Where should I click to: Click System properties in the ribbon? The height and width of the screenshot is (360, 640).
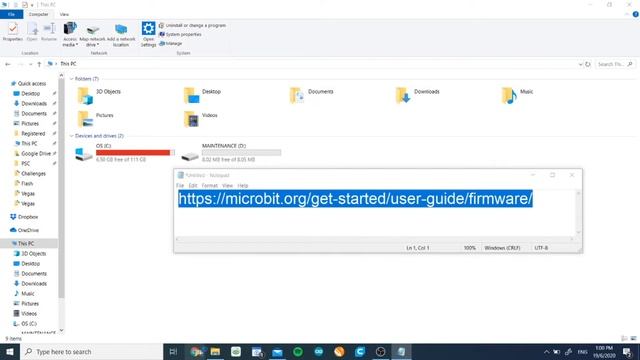point(180,34)
